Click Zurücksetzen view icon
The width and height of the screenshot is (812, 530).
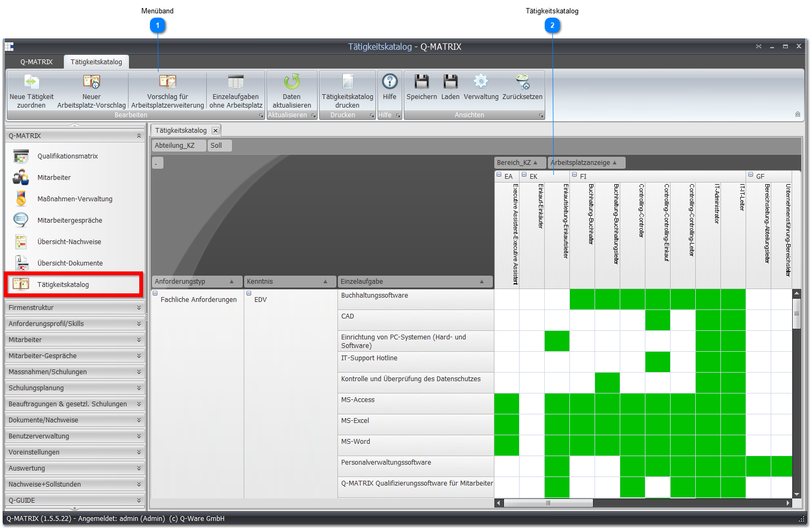[522, 81]
